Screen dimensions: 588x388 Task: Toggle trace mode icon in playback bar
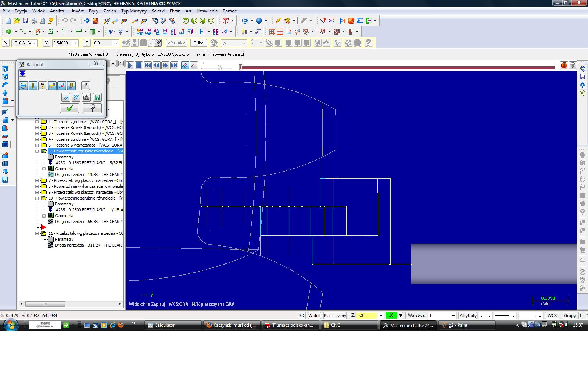pyautogui.click(x=185, y=65)
